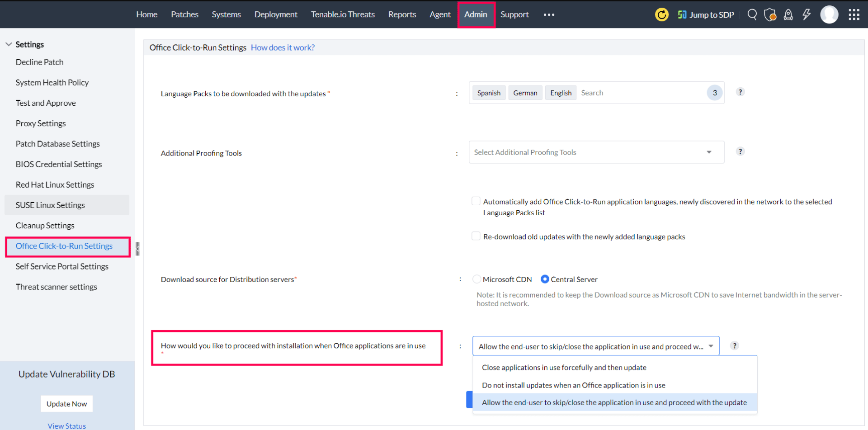
Task: Open the Additional Proofing Tools dropdown
Action: pyautogui.click(x=596, y=152)
